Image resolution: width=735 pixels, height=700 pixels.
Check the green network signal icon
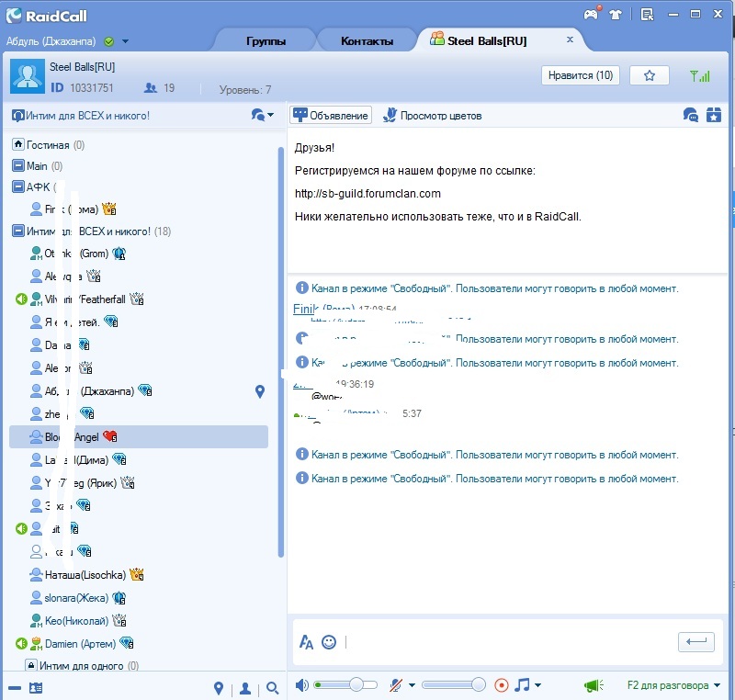[x=700, y=75]
